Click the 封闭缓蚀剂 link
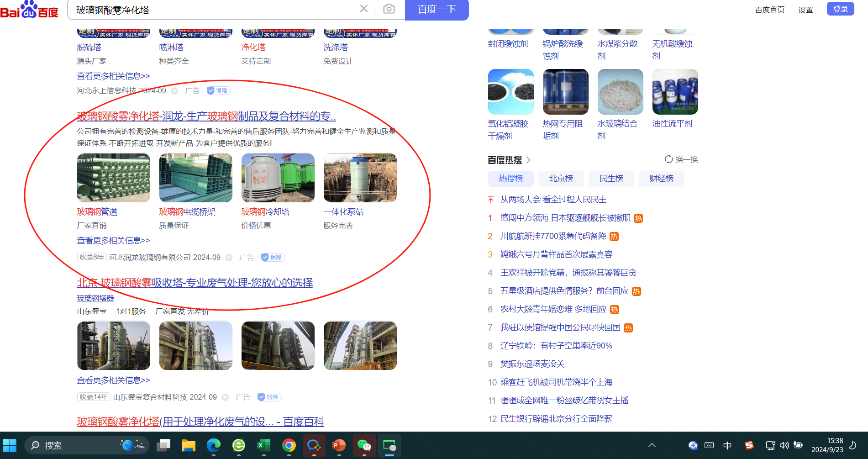The width and height of the screenshot is (868, 459). click(x=508, y=44)
